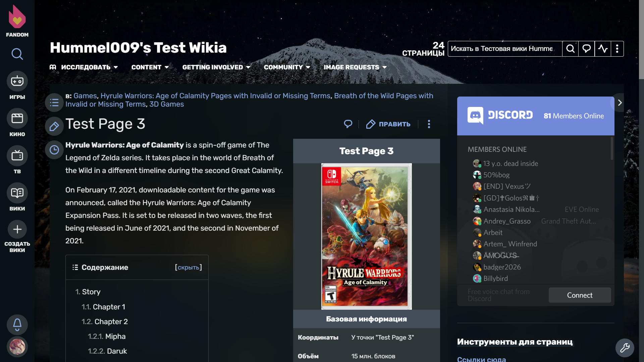Open the Games (ИГРЫ) section icon
644x362 pixels.
pyautogui.click(x=17, y=81)
